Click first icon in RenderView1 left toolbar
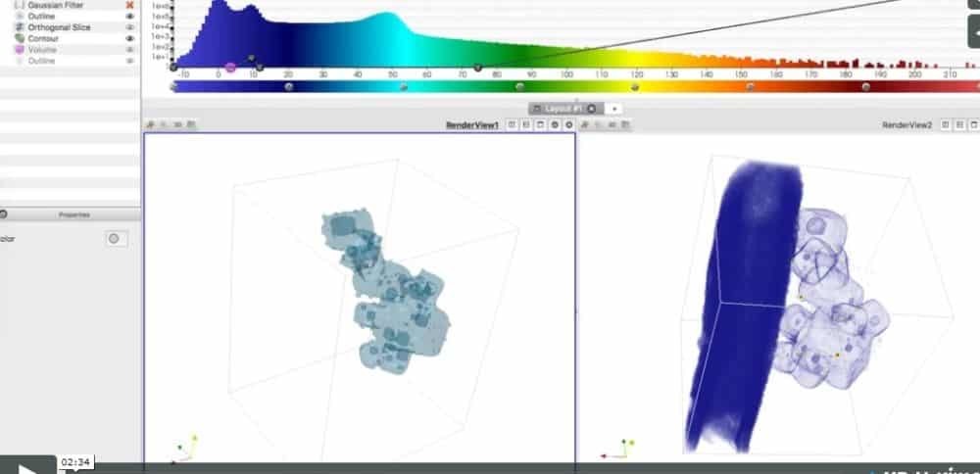The image size is (980, 474). 150,125
